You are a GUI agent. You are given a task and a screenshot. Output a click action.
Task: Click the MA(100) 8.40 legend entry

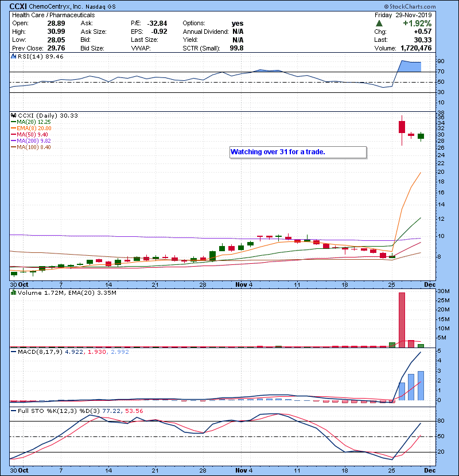pyautogui.click(x=30, y=147)
